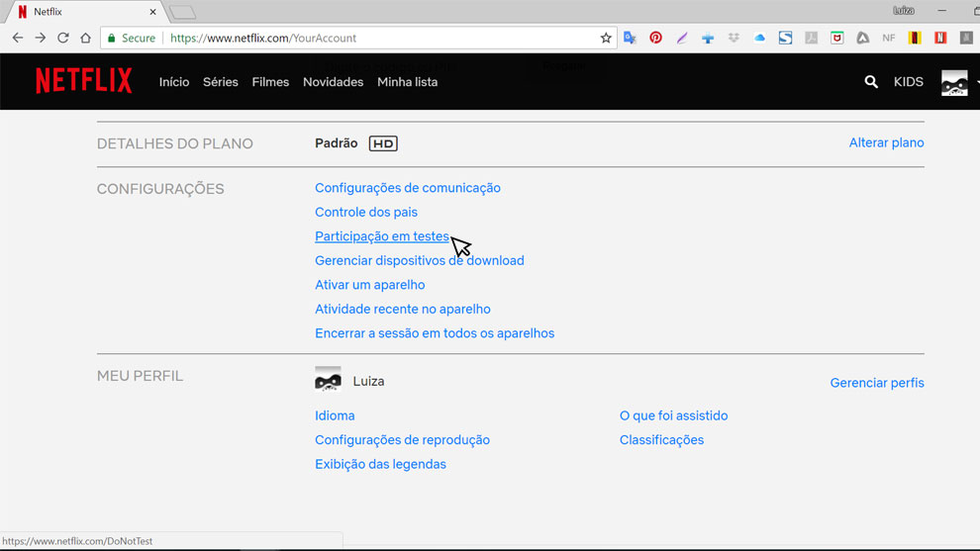
Task: Open Gerenciar dispositivos de download
Action: click(x=420, y=260)
